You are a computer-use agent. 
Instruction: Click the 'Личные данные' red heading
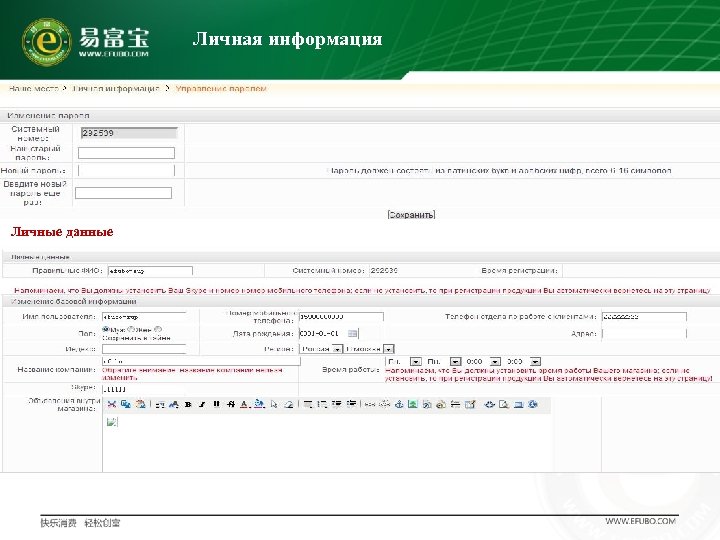pyautogui.click(x=62, y=232)
